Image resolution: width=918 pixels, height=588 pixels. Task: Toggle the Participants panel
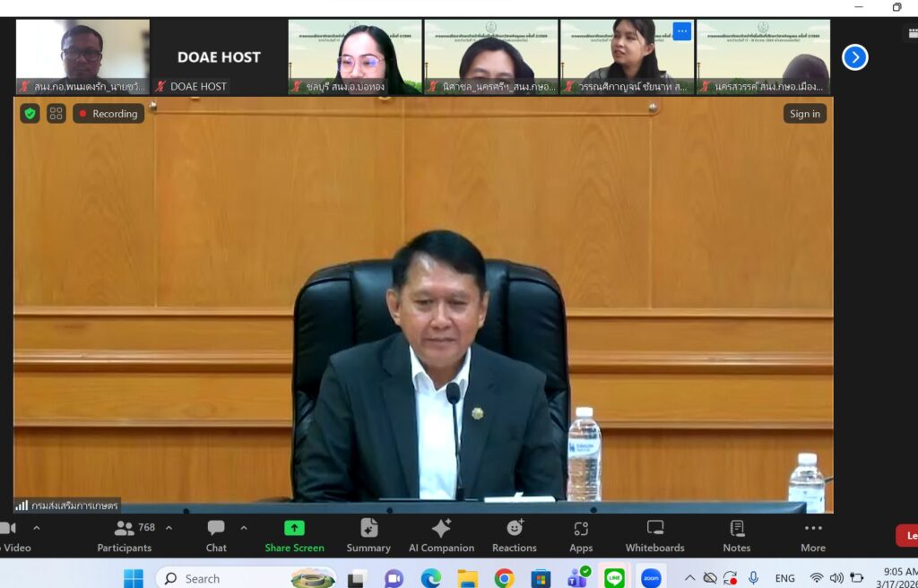tap(125, 536)
